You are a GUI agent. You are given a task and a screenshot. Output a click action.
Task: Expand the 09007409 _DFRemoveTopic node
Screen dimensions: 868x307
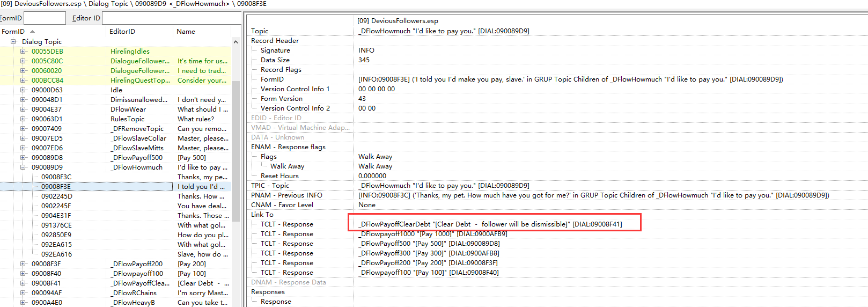[x=23, y=128]
